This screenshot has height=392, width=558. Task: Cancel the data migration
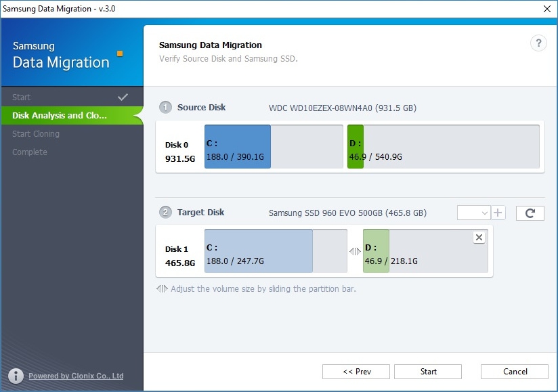[514, 372]
